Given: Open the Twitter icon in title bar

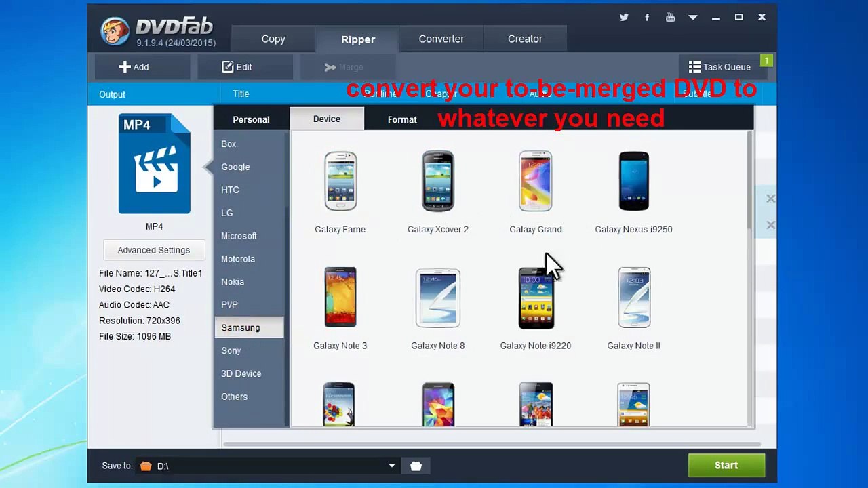Looking at the screenshot, I should [x=624, y=17].
